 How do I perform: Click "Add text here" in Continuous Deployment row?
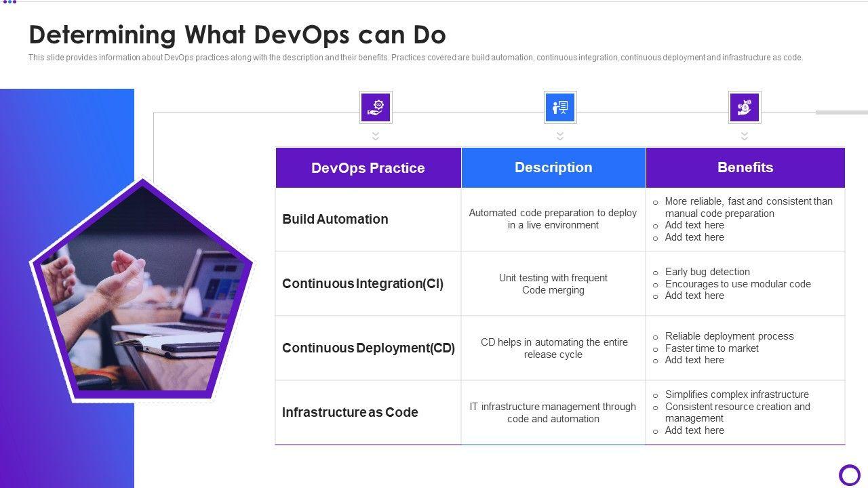[x=694, y=360]
